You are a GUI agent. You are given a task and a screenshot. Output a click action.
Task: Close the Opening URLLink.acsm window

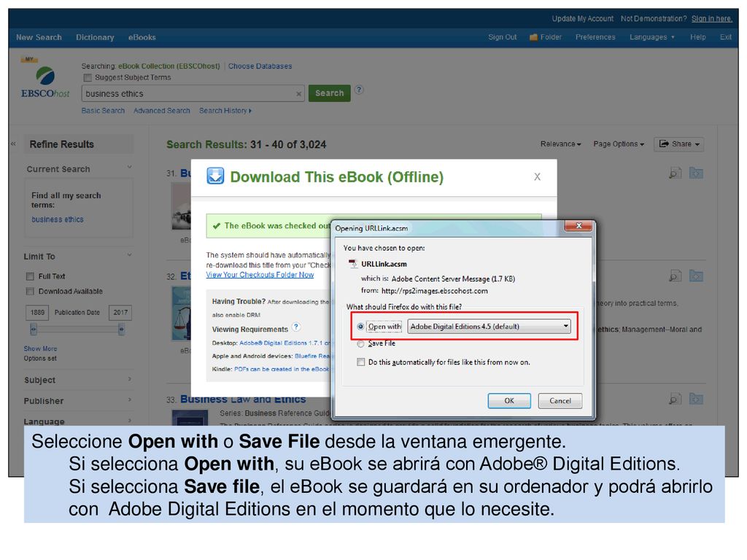tap(578, 226)
